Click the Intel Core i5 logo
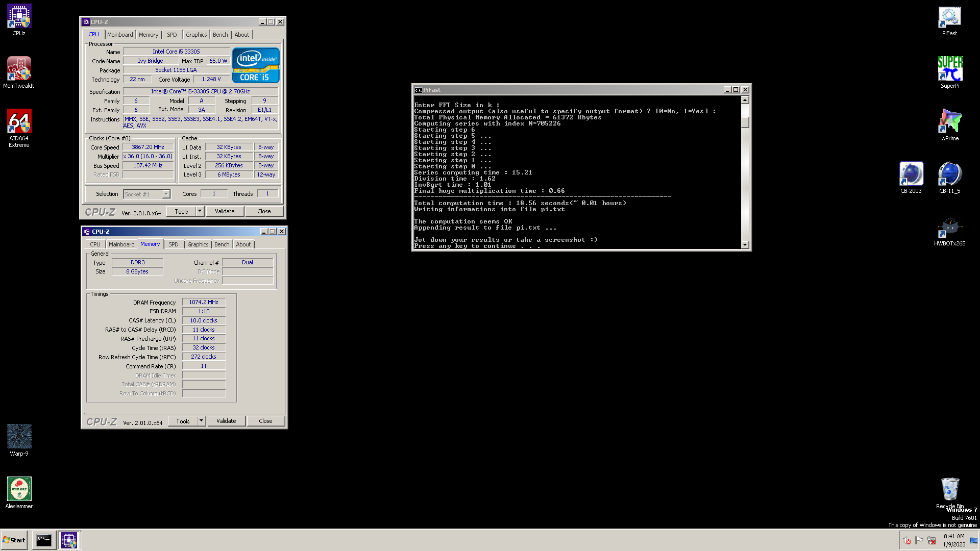The width and height of the screenshot is (980, 551). tap(256, 65)
